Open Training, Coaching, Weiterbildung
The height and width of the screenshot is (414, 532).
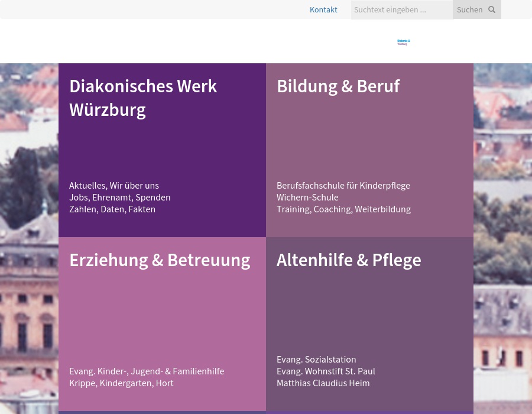(x=343, y=209)
